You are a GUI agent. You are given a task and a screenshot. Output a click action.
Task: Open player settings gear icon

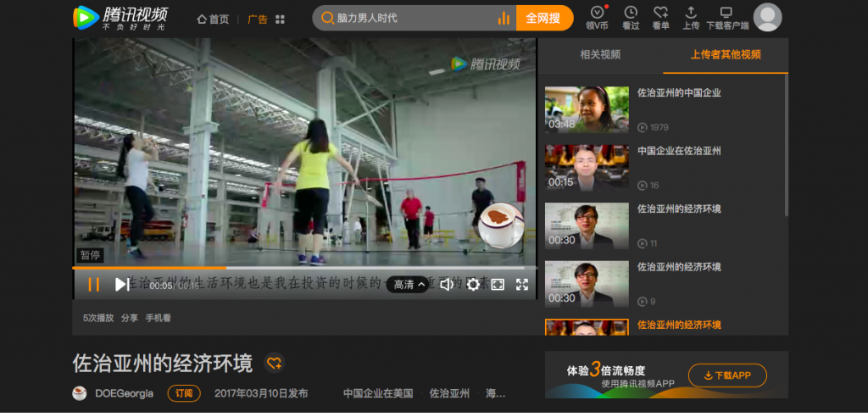pos(473,285)
